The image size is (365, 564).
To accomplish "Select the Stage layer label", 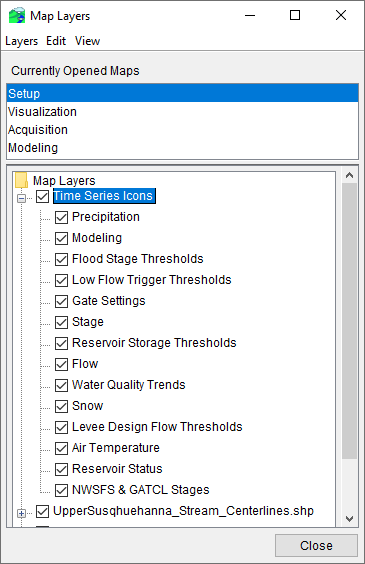I will (88, 322).
